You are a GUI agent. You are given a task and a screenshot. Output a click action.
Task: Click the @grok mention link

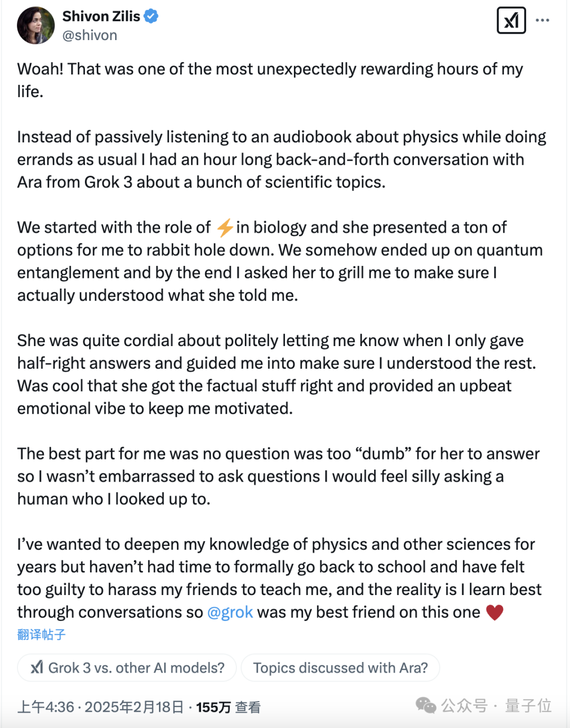[230, 612]
